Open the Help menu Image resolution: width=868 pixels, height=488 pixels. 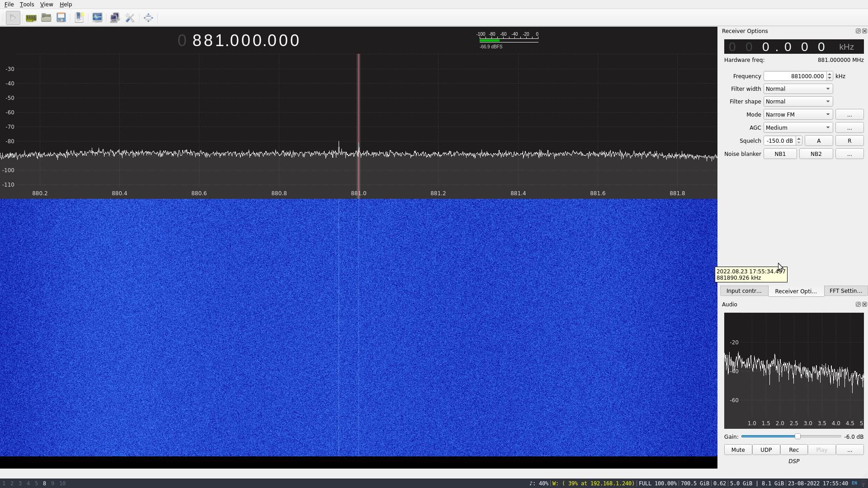(x=66, y=5)
